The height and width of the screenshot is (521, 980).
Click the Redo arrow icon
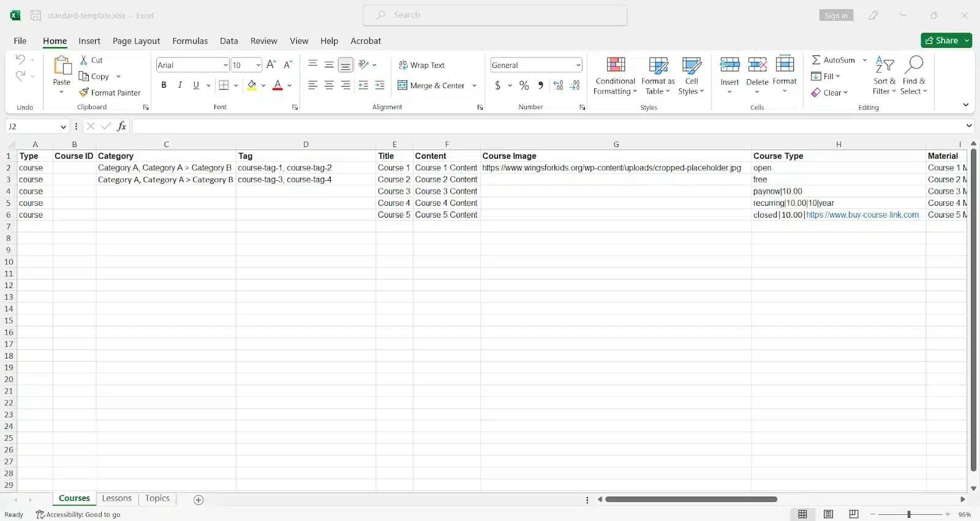[x=20, y=75]
